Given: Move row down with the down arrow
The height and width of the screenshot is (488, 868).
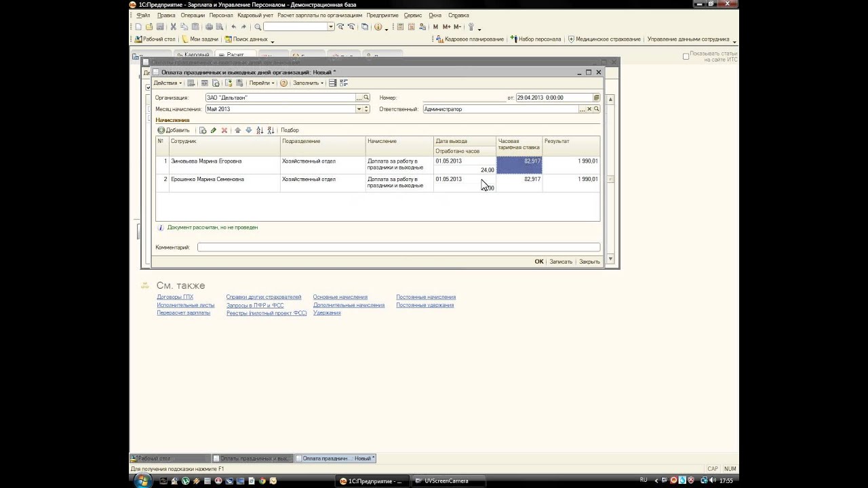Looking at the screenshot, I should pyautogui.click(x=248, y=130).
